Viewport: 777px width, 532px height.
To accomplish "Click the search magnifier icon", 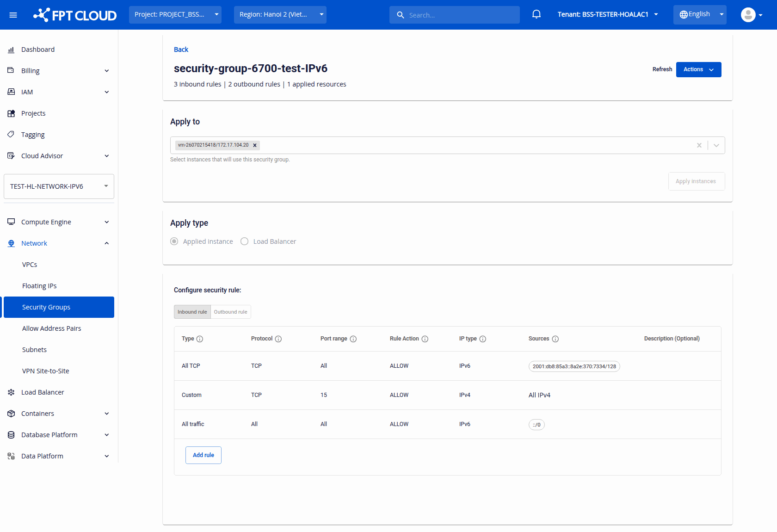I will pos(401,15).
